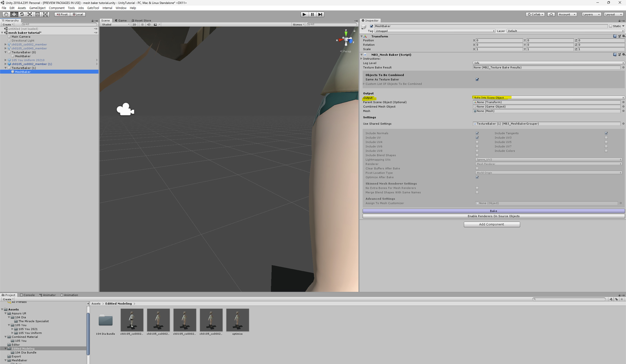626x364 pixels.
Task: Click the cloud services icon
Action: 551,14
